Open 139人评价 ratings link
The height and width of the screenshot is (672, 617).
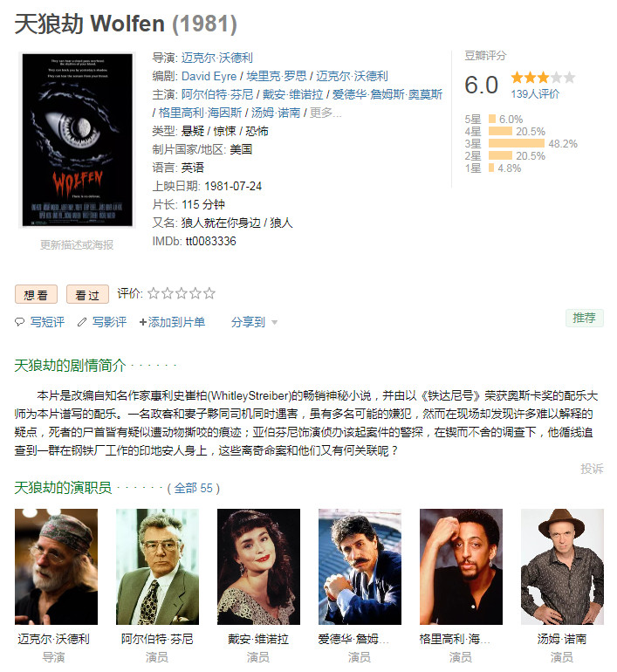coord(535,94)
